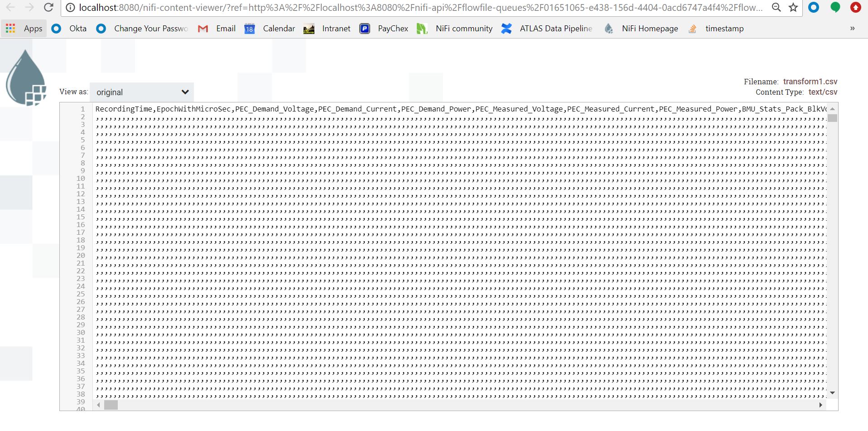The width and height of the screenshot is (868, 431).
Task: Click the zoom-out magnifier in the address bar
Action: pos(776,7)
